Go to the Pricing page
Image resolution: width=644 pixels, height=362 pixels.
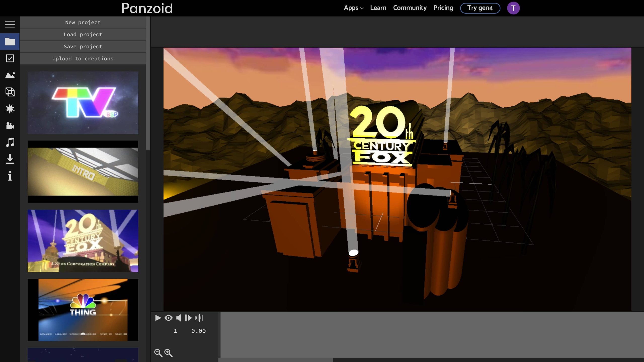[443, 8]
